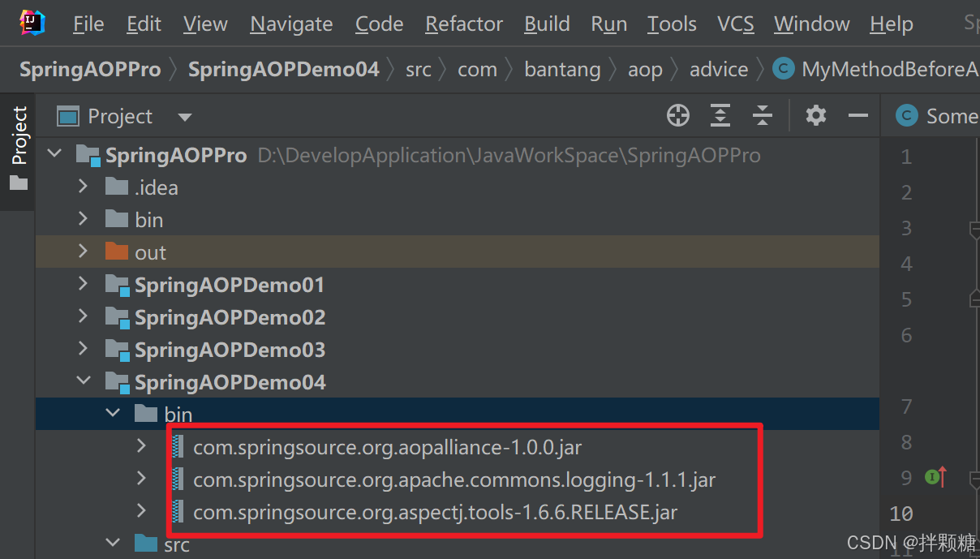Select the SpringAOPPro project root
The width and height of the screenshot is (980, 559).
click(458, 155)
